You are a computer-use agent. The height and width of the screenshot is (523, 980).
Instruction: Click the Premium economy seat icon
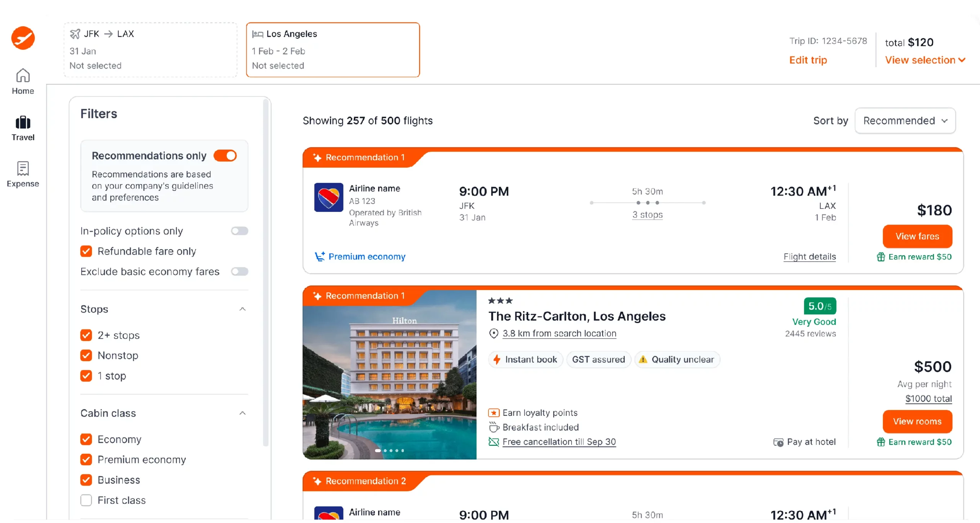click(x=319, y=256)
